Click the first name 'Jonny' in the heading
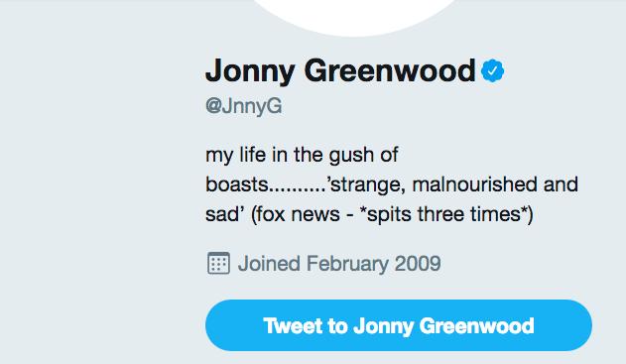626x364 pixels. coord(250,71)
